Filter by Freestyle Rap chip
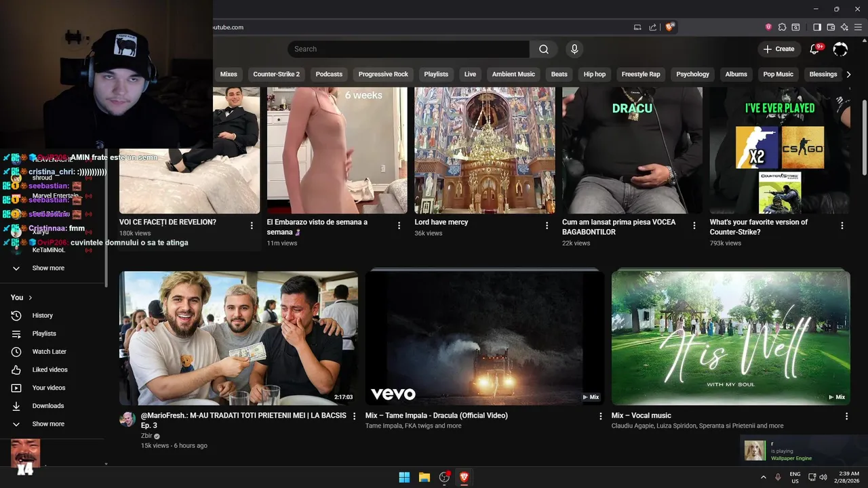Screen dimensions: 868x488 (641, 75)
